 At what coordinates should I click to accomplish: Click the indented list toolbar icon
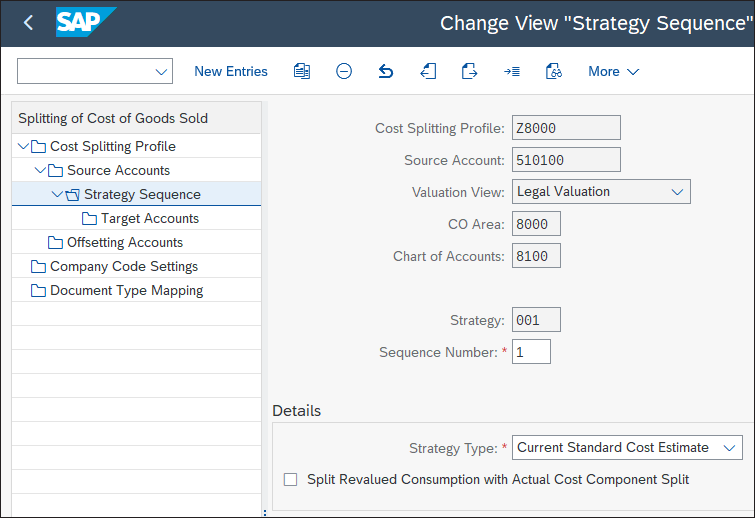click(x=511, y=71)
